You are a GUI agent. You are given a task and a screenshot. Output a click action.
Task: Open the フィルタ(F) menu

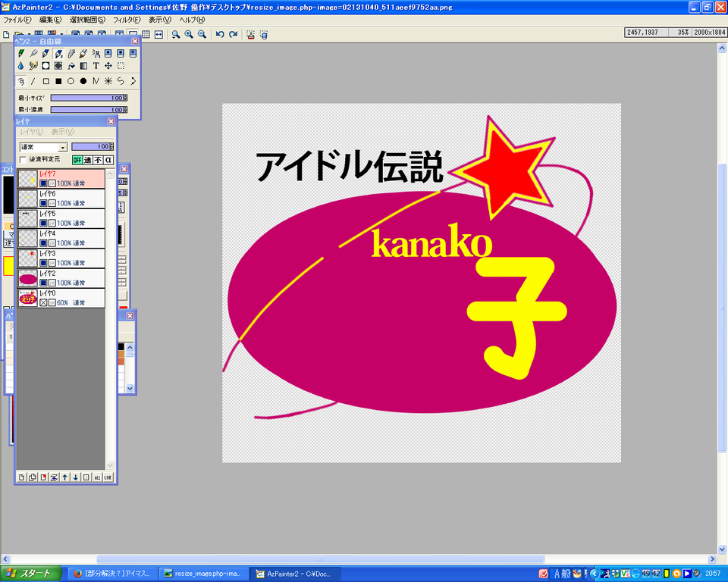(127, 20)
